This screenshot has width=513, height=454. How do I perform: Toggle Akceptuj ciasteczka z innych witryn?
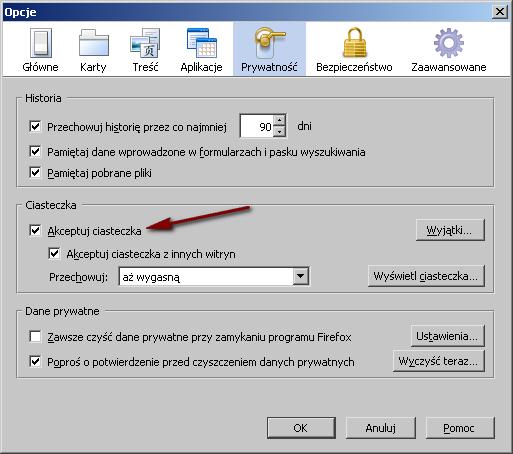(x=54, y=254)
